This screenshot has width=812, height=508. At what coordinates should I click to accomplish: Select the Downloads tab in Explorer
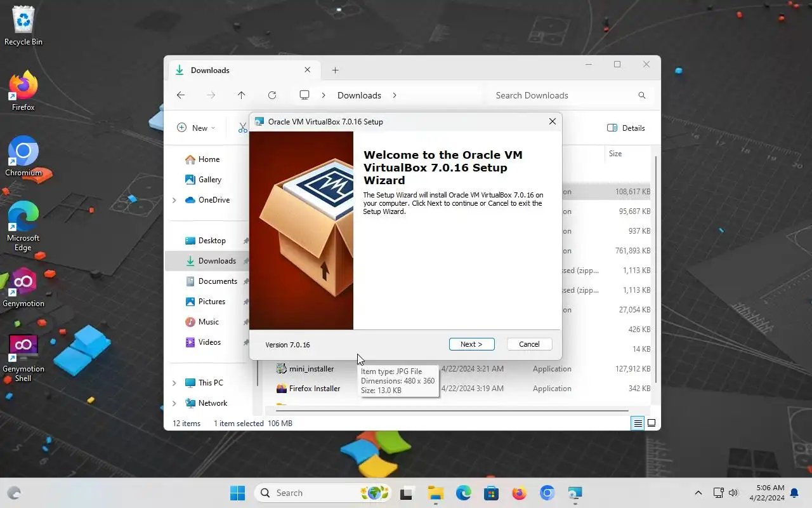tap(244, 70)
